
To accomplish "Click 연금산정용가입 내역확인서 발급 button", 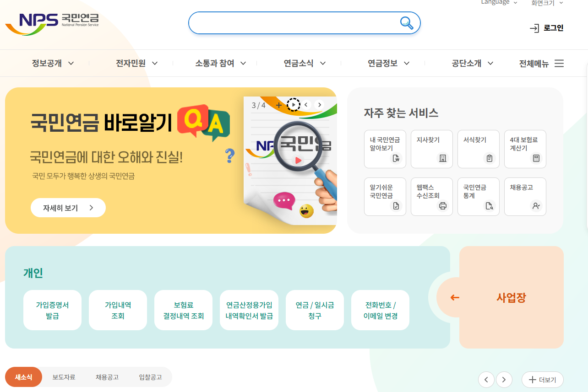I will coord(249,310).
